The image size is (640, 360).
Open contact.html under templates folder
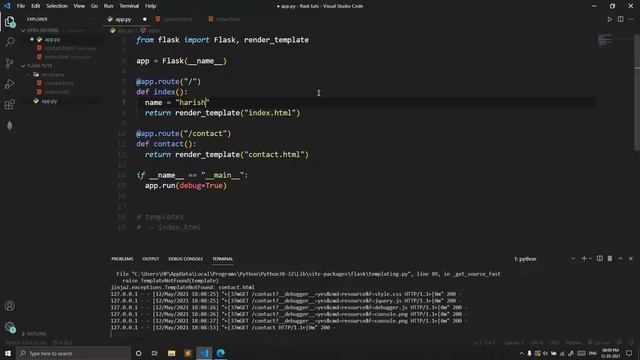(60, 83)
